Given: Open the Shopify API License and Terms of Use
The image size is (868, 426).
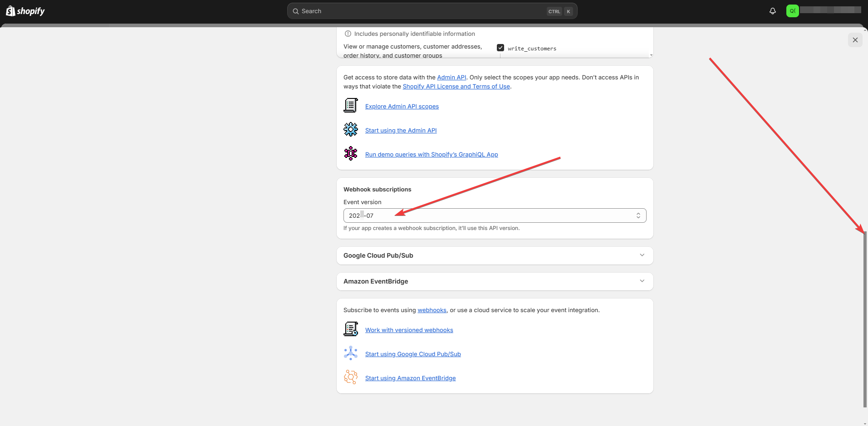Looking at the screenshot, I should [x=456, y=86].
